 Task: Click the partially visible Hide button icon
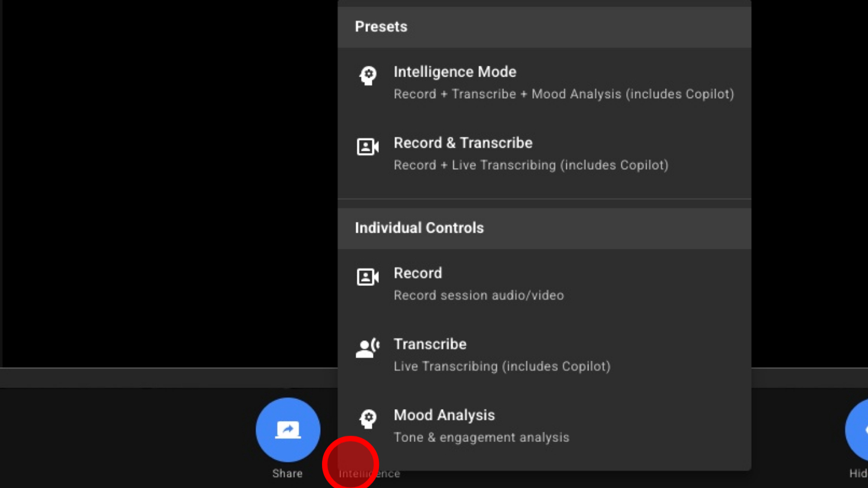tap(859, 429)
